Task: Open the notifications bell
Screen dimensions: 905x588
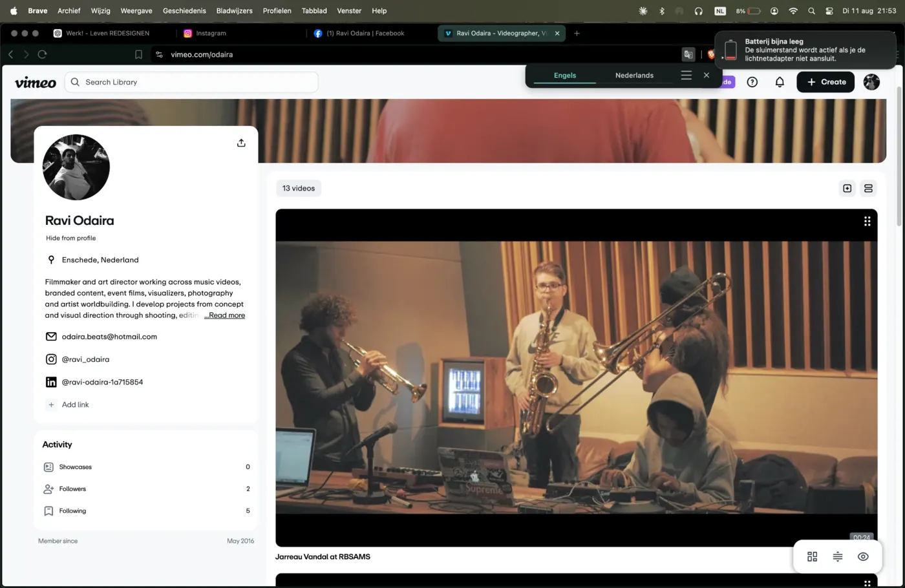Action: tap(780, 82)
